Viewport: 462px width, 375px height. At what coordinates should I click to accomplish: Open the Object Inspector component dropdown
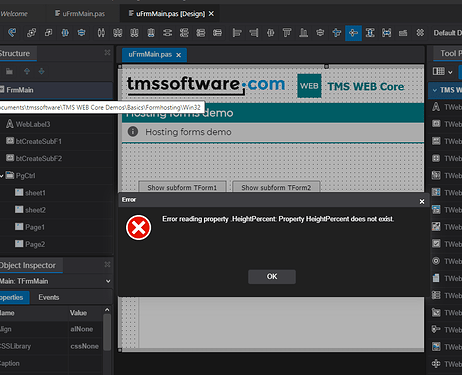click(x=108, y=281)
